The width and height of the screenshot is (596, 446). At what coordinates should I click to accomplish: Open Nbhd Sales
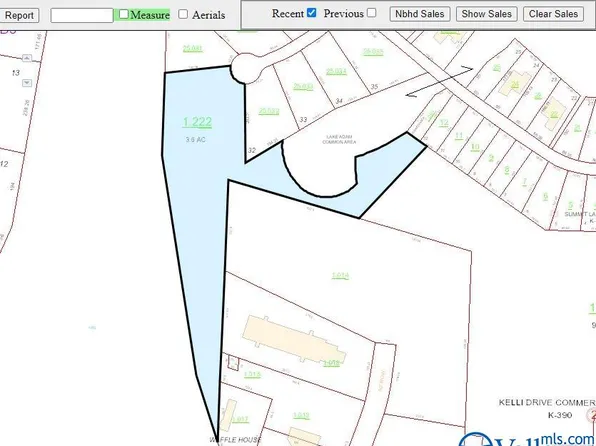tap(420, 14)
